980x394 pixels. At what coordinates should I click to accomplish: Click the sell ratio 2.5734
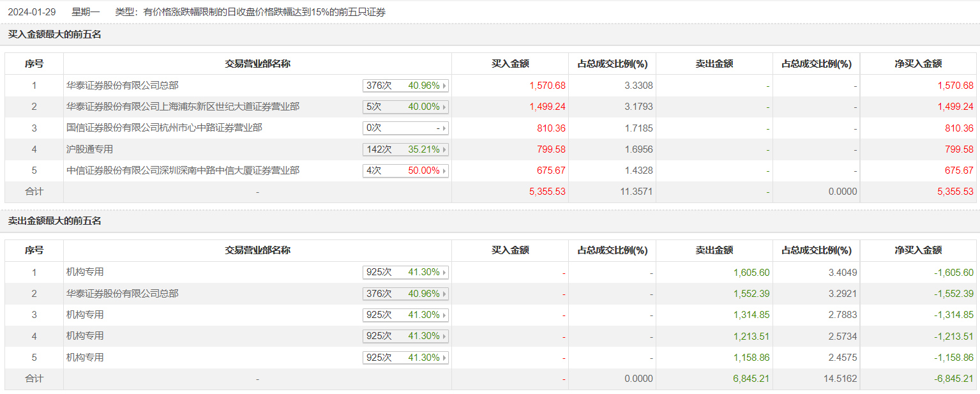click(843, 337)
